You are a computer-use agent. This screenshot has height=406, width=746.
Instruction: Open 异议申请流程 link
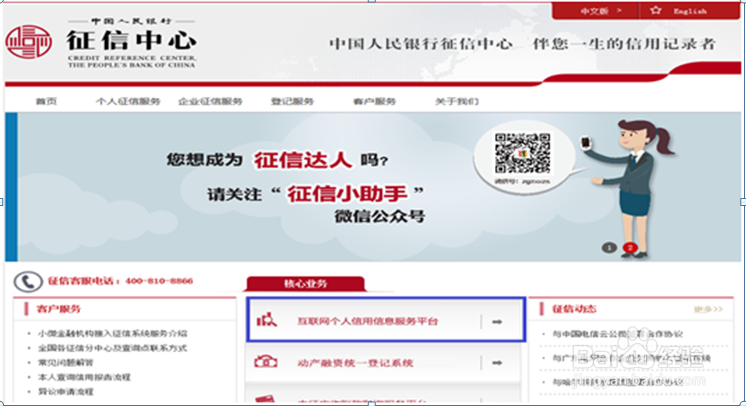[x=66, y=392]
